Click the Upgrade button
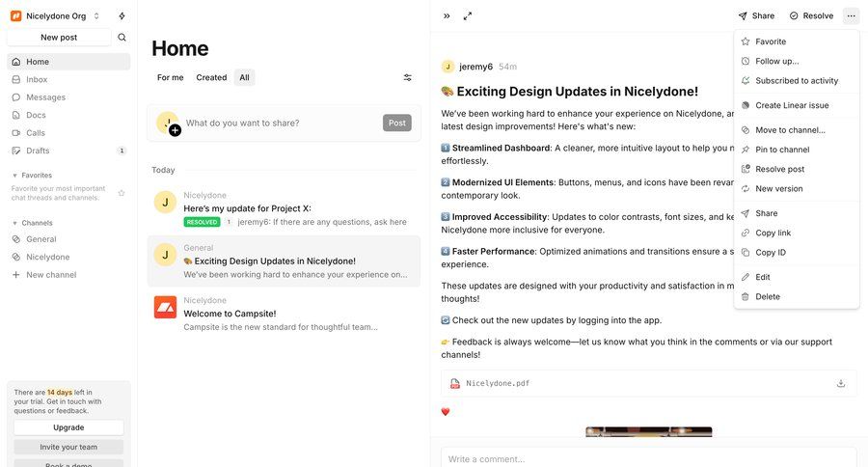 click(68, 427)
